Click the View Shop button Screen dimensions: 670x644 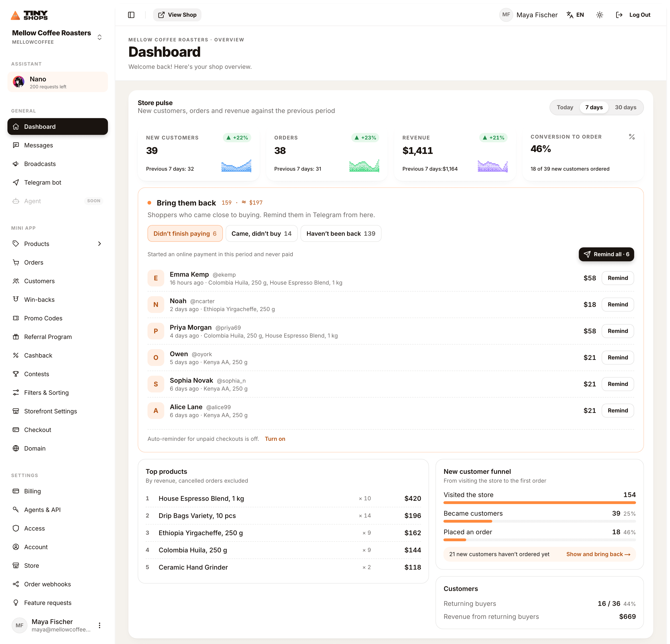point(177,15)
